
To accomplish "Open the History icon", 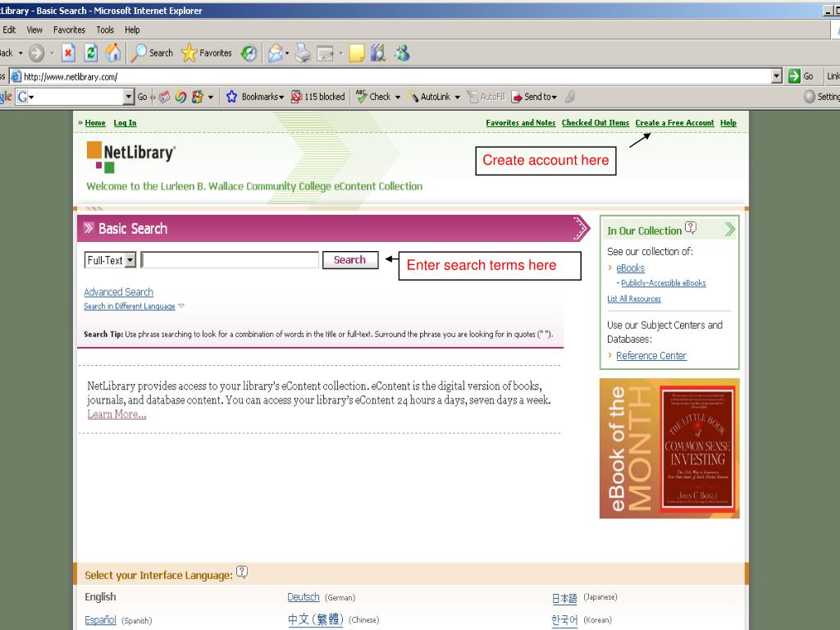I will click(x=249, y=53).
